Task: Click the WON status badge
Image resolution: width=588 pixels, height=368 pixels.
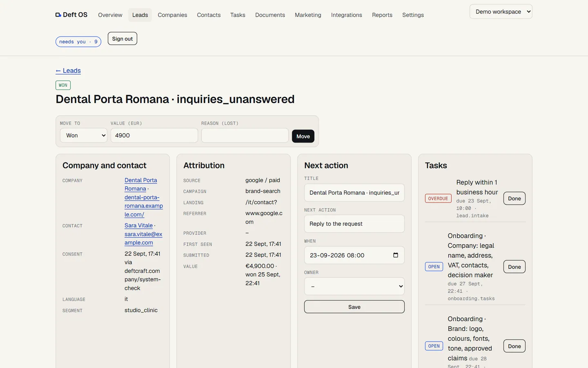Action: 63,85
